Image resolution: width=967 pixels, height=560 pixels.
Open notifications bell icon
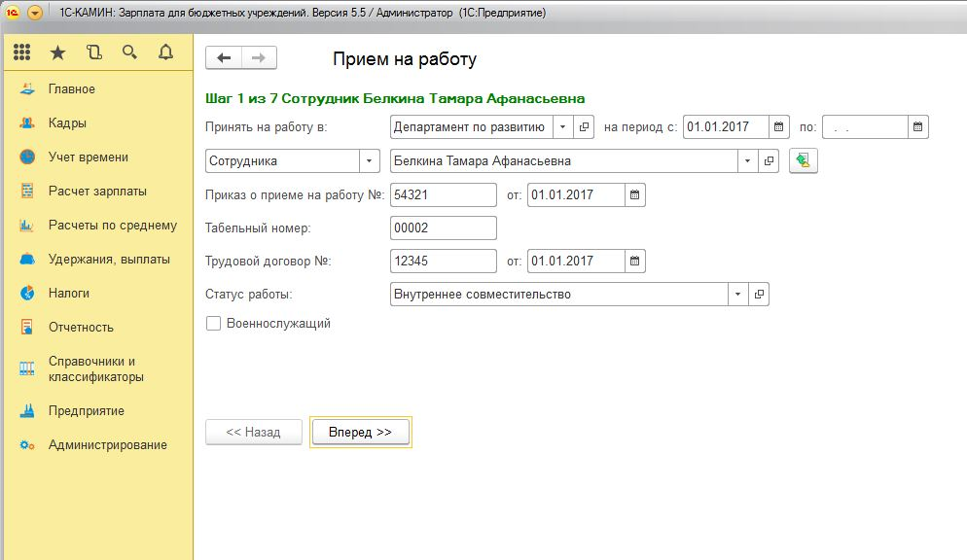coord(165,52)
